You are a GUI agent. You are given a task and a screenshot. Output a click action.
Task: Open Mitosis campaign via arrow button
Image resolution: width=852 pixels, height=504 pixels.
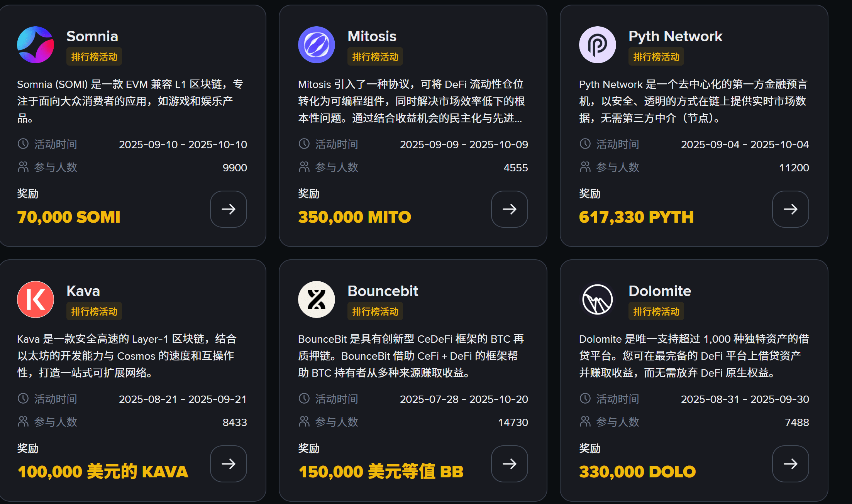[510, 209]
